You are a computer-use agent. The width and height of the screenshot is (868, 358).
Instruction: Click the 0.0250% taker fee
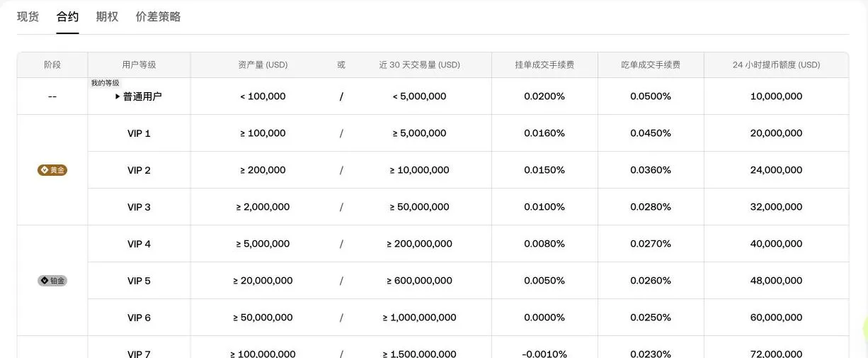(651, 318)
